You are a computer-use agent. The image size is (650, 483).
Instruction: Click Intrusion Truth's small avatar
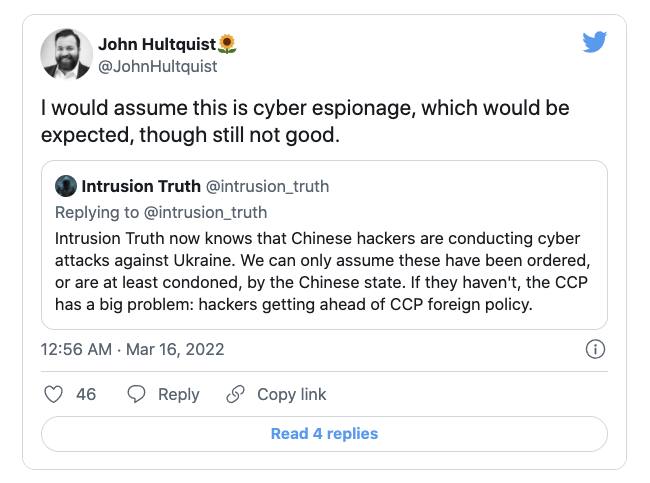click(66, 186)
